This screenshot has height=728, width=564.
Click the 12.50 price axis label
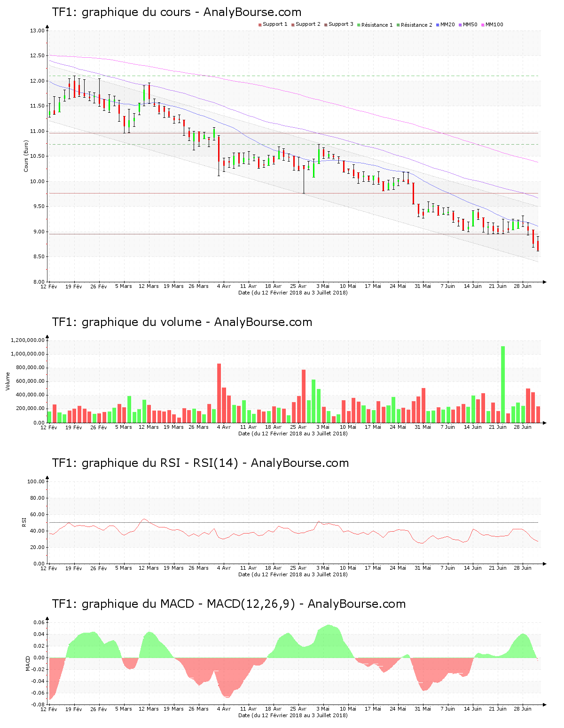click(37, 56)
